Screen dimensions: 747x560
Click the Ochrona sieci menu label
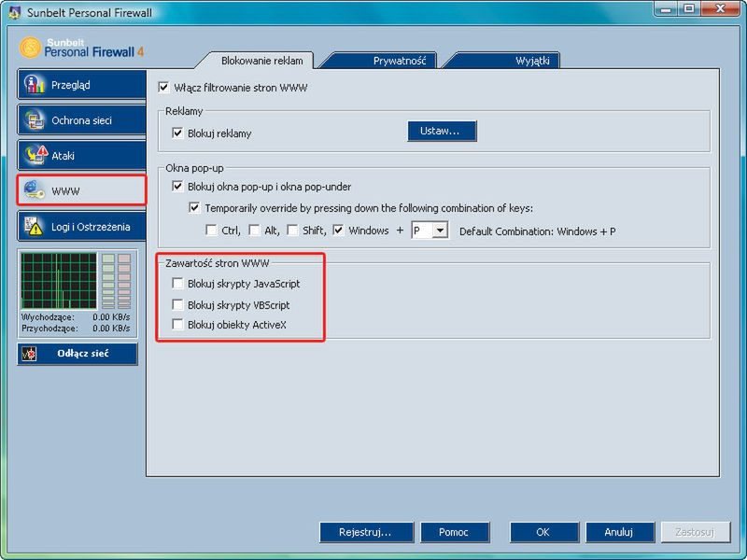click(81, 120)
